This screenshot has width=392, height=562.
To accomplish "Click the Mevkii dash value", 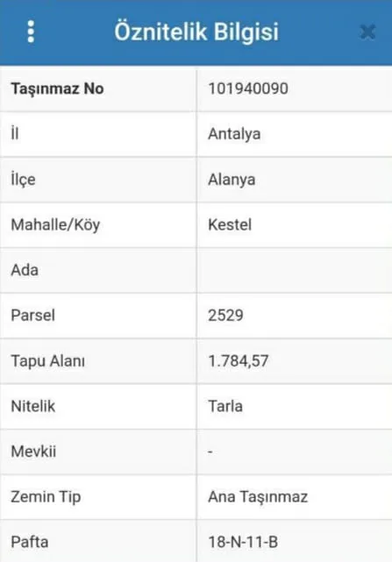I will tap(210, 452).
